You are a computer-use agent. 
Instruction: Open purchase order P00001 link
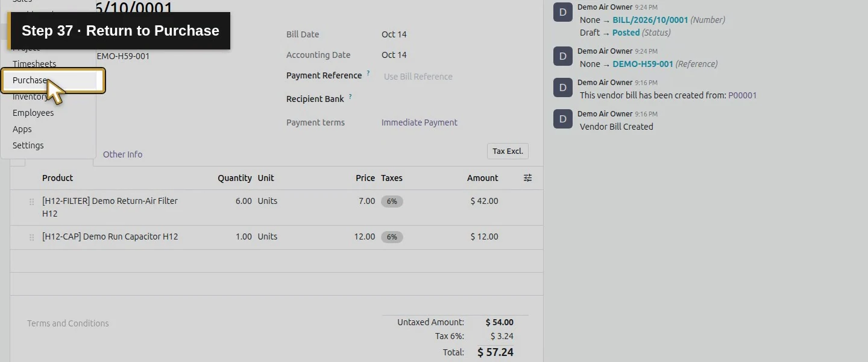pos(743,95)
